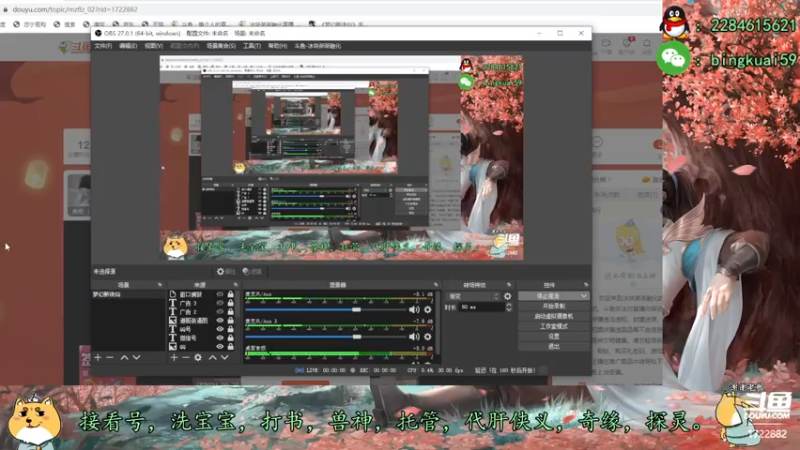Open the 渐变 transition type dropdown
The height and width of the screenshot is (450, 800).
tap(472, 296)
